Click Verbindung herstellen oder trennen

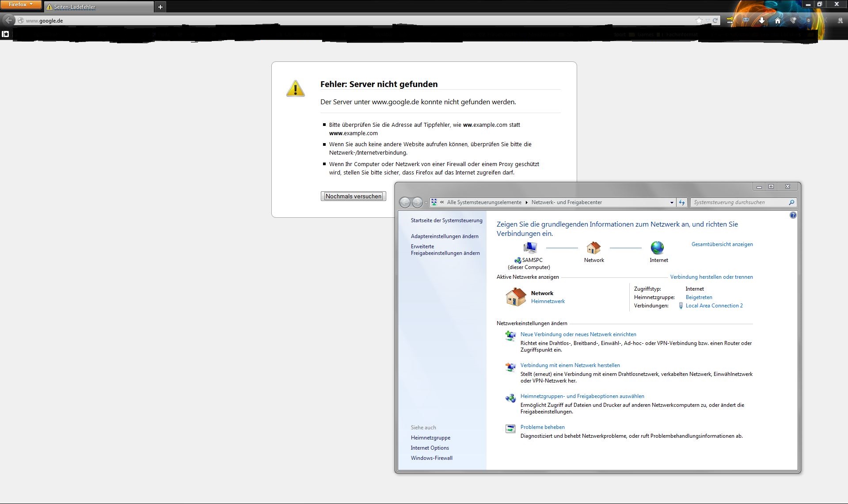[x=711, y=277]
